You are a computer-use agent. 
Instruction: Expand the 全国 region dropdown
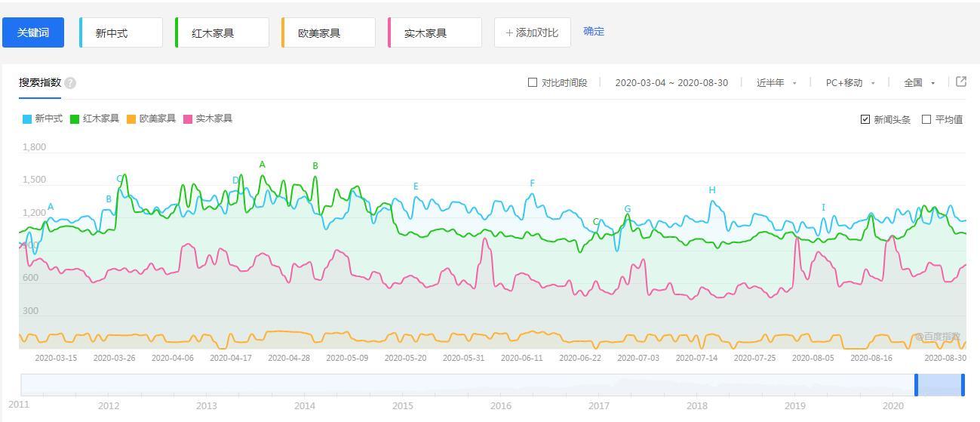pyautogui.click(x=919, y=83)
